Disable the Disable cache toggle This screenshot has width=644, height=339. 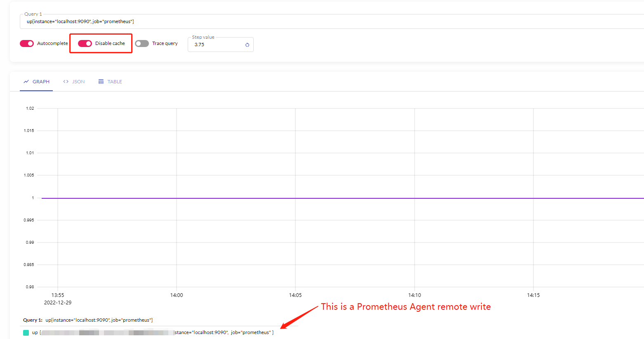85,43
